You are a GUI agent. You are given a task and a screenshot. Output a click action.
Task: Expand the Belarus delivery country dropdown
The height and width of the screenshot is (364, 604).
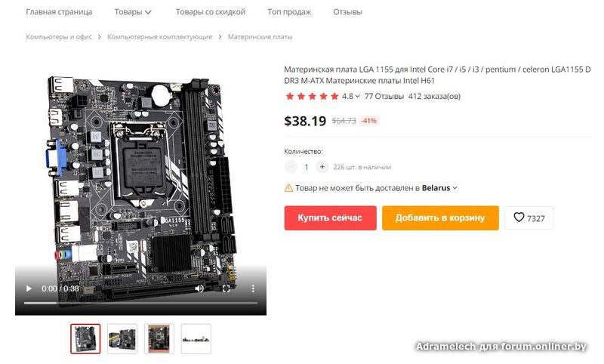pyautogui.click(x=439, y=188)
